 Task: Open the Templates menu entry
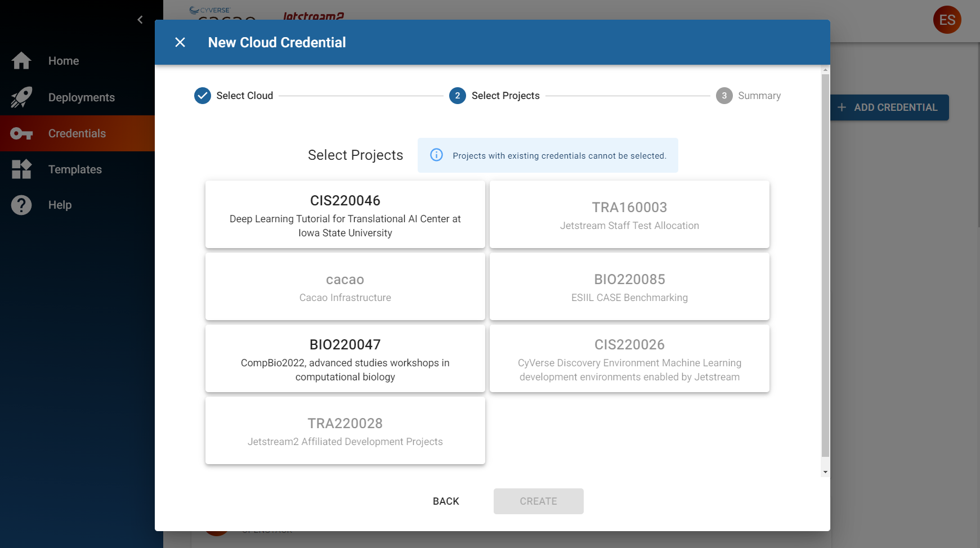[x=74, y=169]
